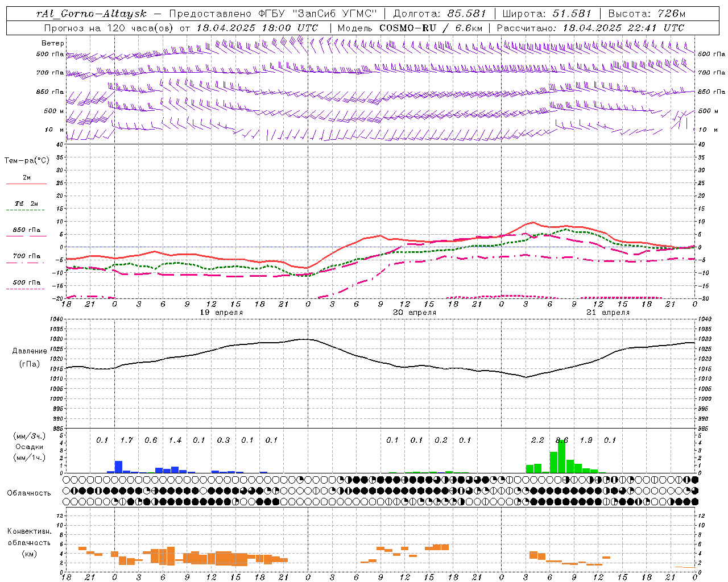Click the '20 апреля' date label
Screen dimensions: 728x582
click(415, 313)
